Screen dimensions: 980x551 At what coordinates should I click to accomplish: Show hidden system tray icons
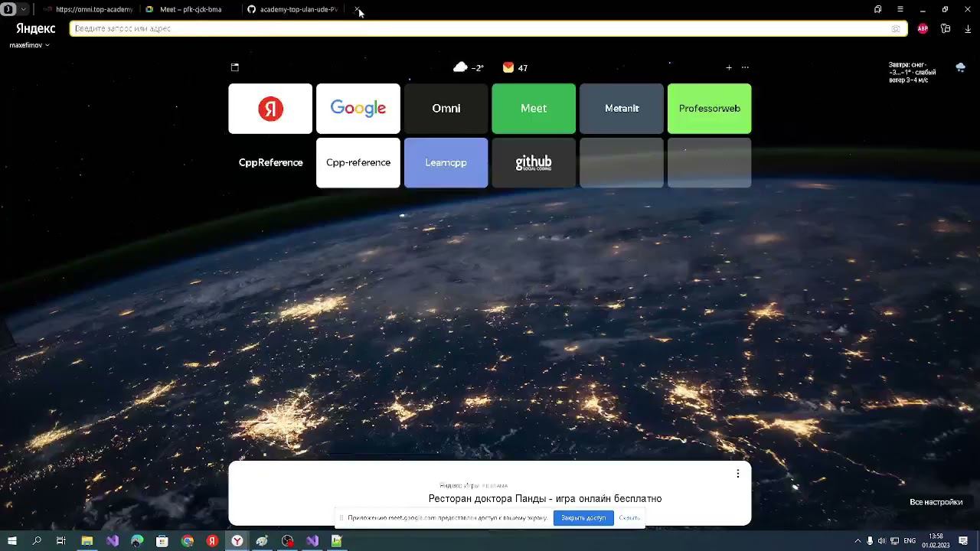[x=858, y=541]
